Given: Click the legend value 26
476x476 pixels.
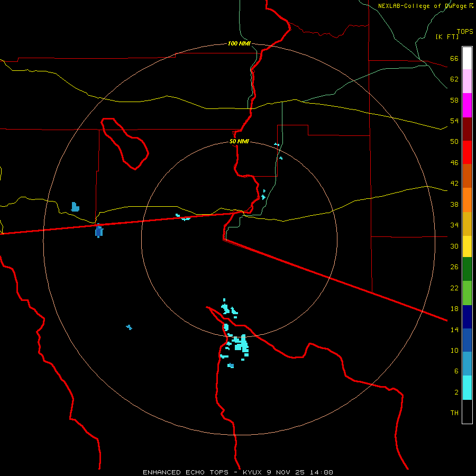Looking at the screenshot, I should (x=454, y=267).
